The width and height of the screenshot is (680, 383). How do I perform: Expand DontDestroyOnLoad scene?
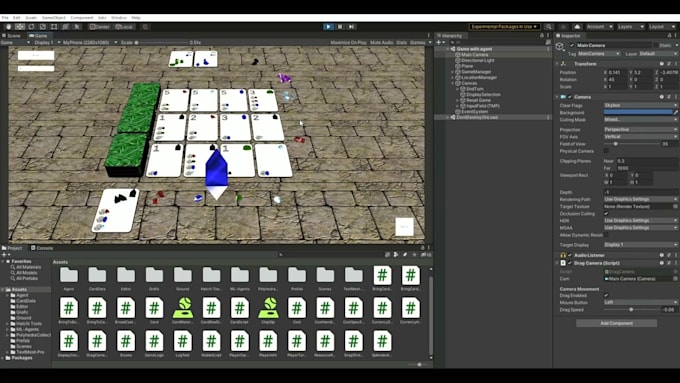click(x=448, y=117)
